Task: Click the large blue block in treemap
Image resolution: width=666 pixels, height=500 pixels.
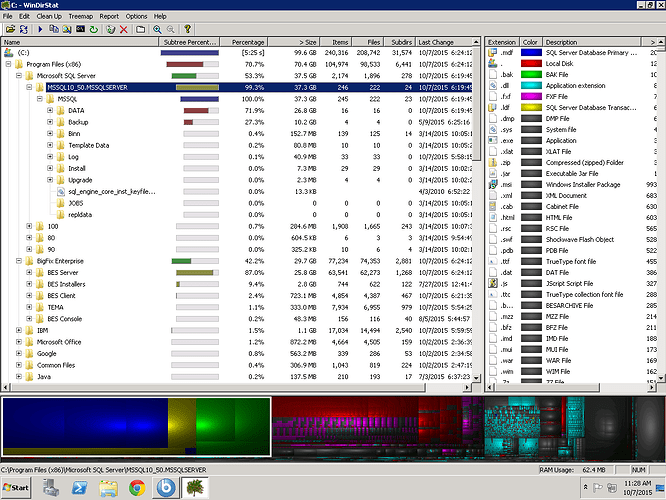Action: (85, 423)
